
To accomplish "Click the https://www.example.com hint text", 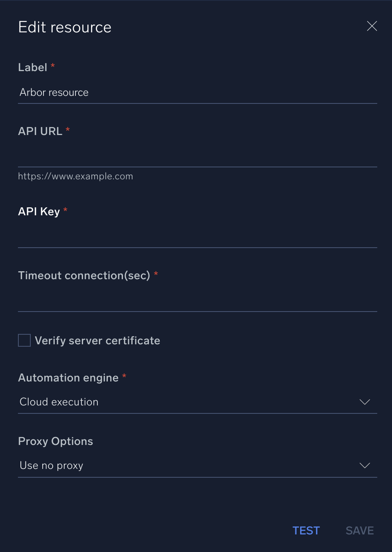I will pyautogui.click(x=75, y=176).
